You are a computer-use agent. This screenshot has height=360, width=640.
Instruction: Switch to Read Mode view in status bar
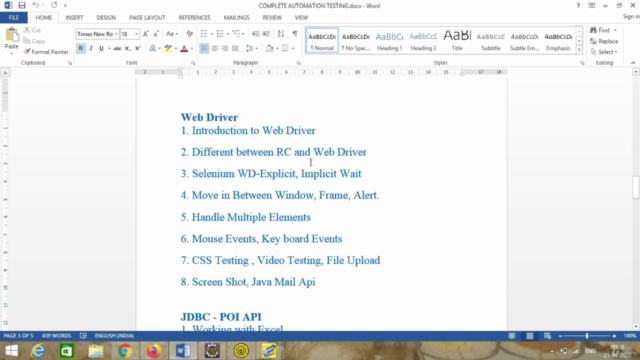point(512,336)
